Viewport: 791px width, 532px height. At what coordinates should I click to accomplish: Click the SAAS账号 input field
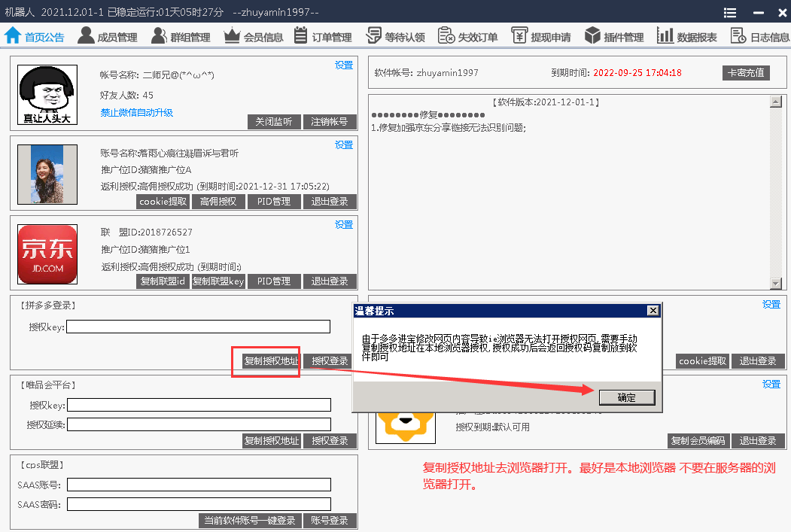click(199, 485)
